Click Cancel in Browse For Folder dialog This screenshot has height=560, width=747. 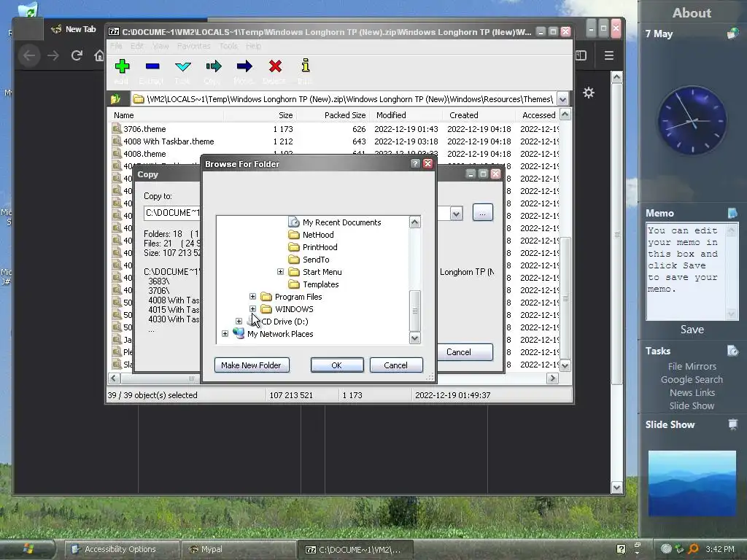396,365
